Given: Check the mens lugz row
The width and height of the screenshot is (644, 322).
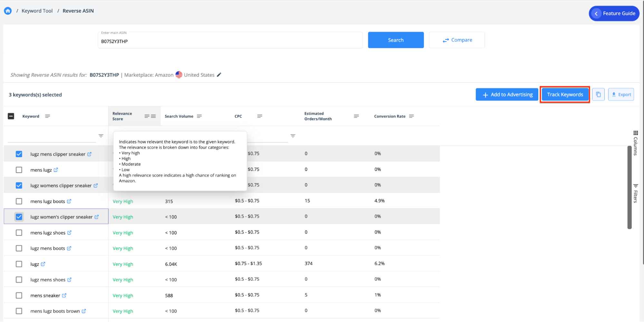Looking at the screenshot, I should (19, 170).
